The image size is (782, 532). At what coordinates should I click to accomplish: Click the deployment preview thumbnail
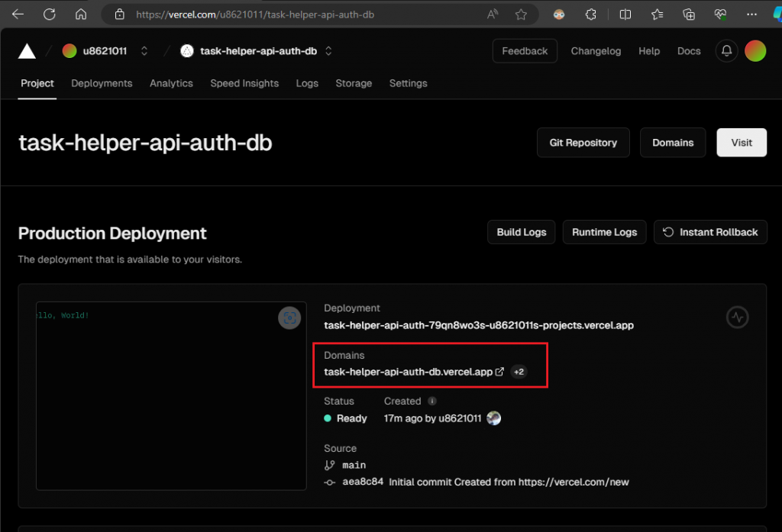tap(171, 396)
